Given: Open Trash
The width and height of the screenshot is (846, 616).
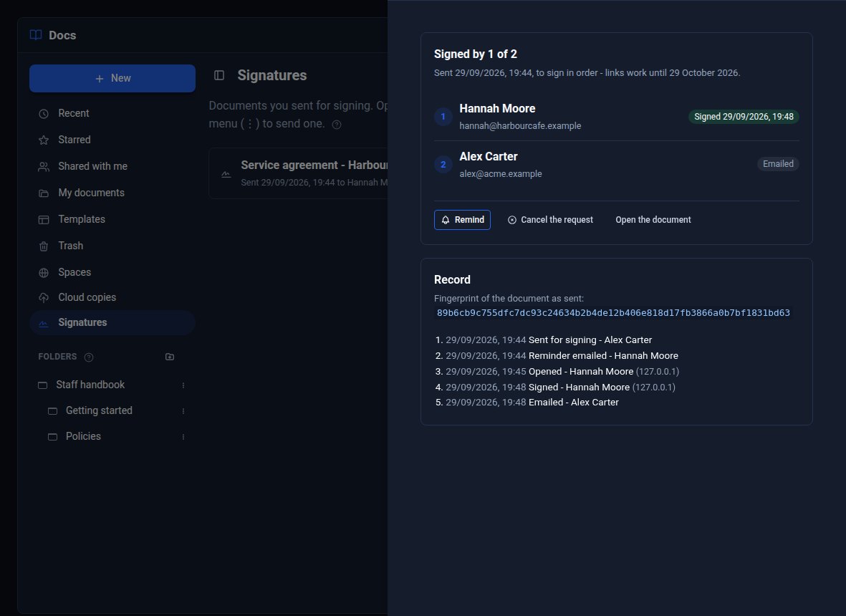Looking at the screenshot, I should [112, 246].
